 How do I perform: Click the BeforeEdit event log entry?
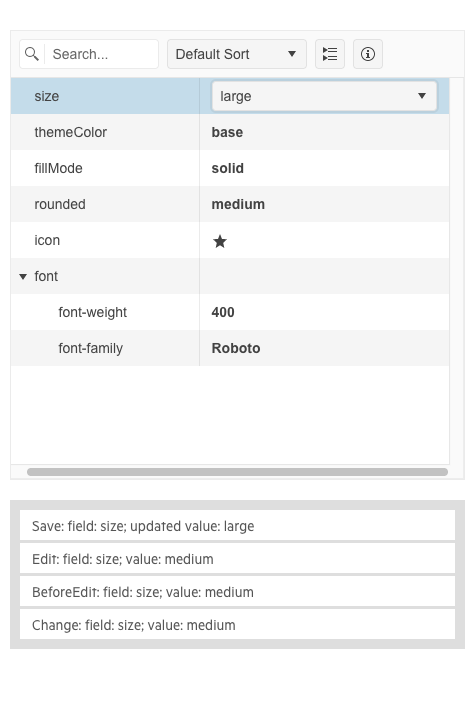tap(237, 592)
